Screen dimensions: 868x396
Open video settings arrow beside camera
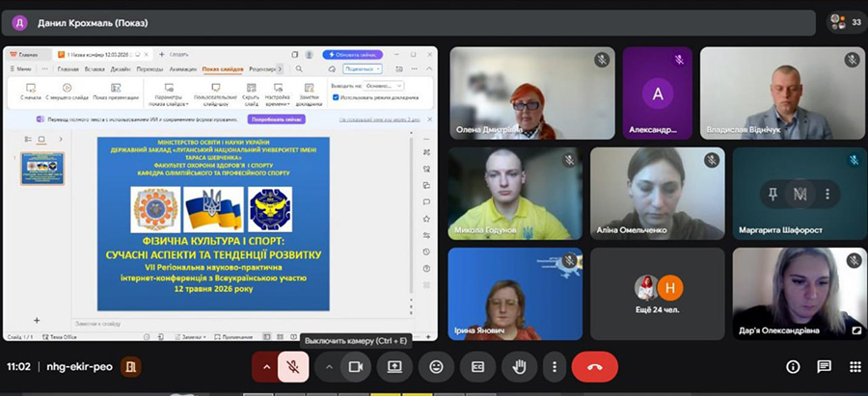[x=330, y=367]
